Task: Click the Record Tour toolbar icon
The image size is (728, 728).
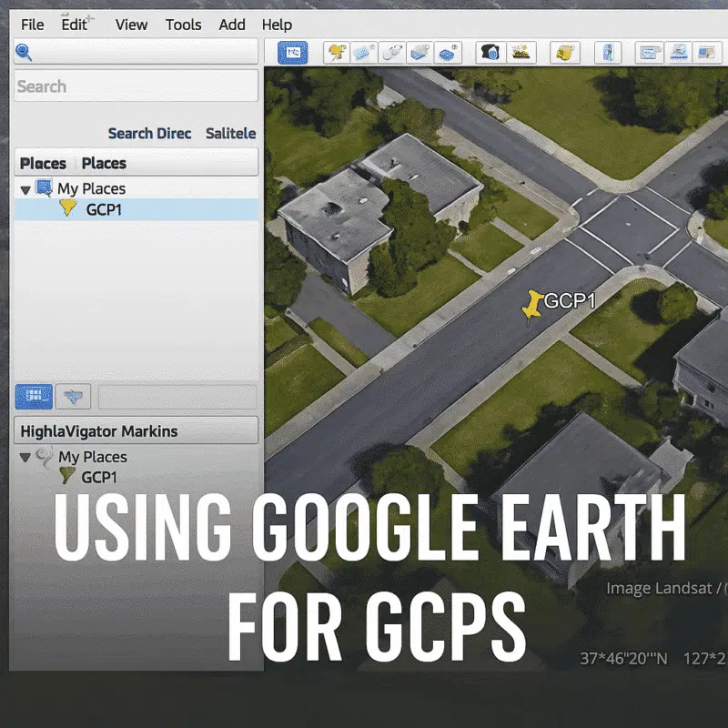Action: tap(448, 53)
